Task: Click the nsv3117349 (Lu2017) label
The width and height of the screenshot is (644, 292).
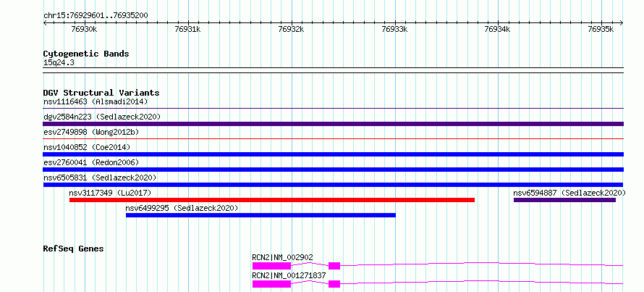Action: pyautogui.click(x=110, y=193)
